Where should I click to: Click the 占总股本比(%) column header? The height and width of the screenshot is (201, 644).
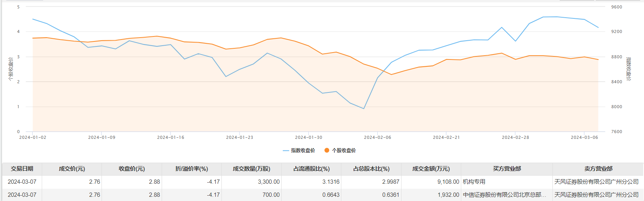(371, 169)
